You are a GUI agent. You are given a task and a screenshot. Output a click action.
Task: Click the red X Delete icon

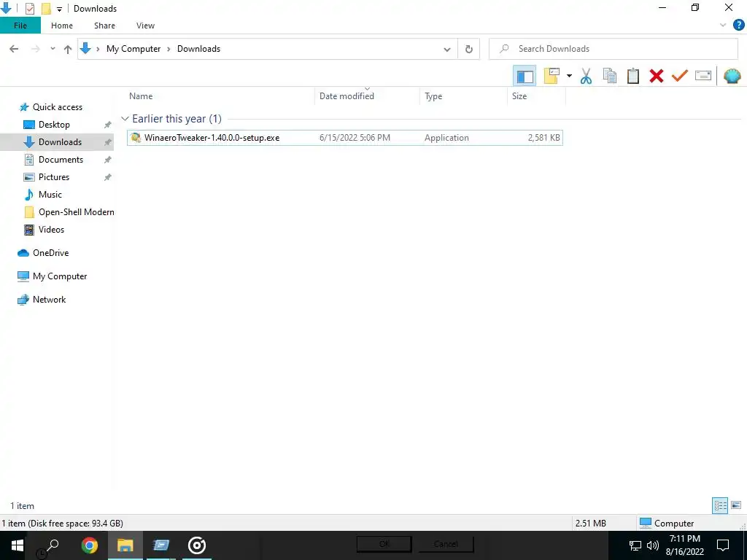coord(656,76)
